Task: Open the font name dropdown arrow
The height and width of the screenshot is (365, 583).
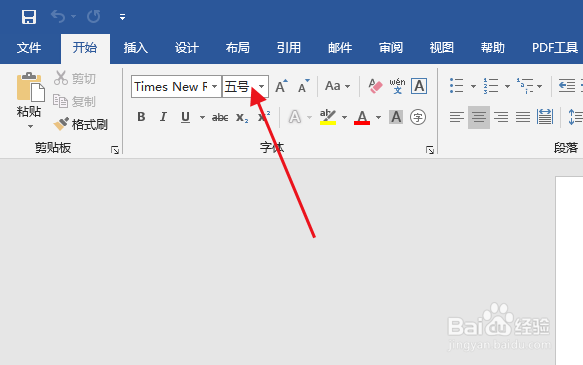Action: pos(215,87)
